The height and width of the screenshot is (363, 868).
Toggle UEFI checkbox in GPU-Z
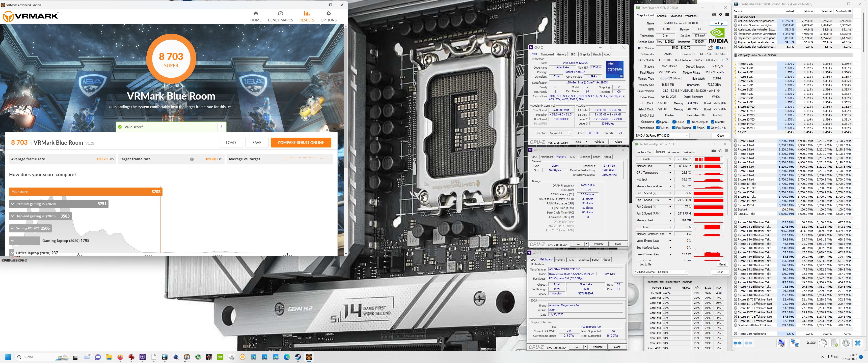point(718,48)
